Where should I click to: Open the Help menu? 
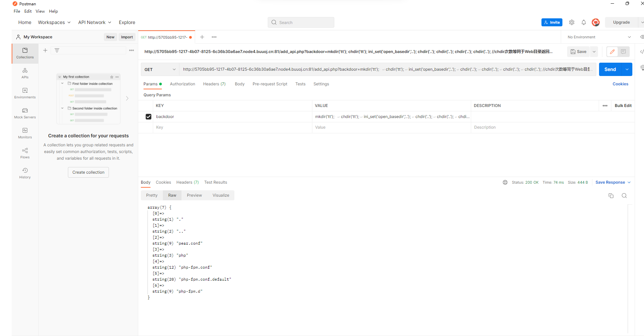pos(53,11)
